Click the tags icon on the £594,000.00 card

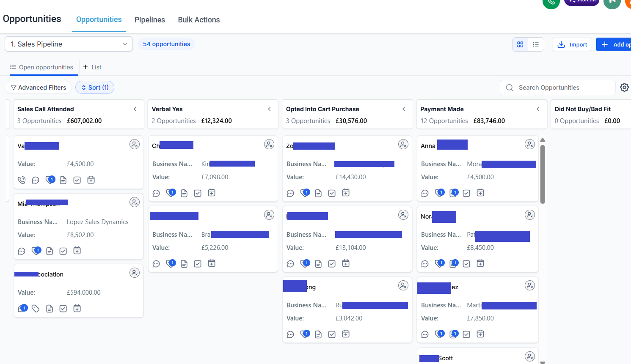point(36,309)
